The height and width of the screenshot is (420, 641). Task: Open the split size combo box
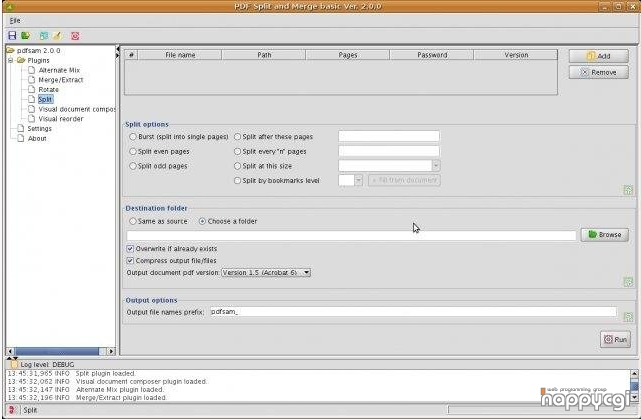coord(436,166)
